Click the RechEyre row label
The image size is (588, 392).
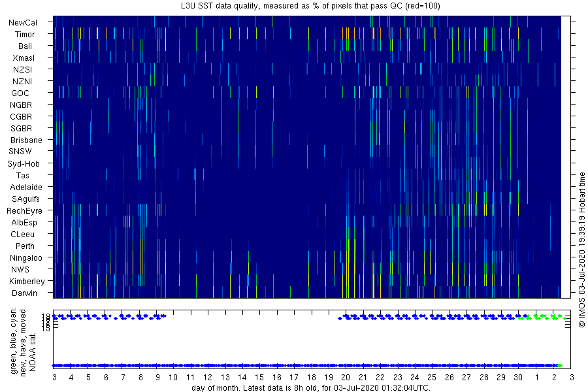coord(24,211)
